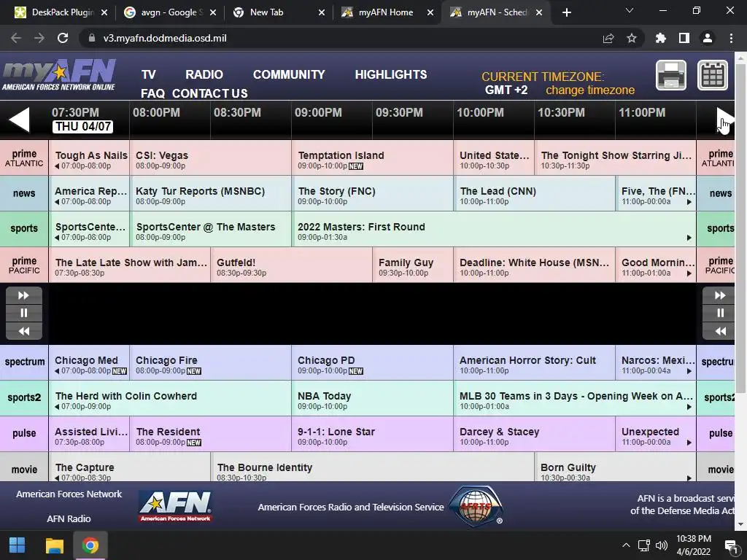This screenshot has width=747, height=560.
Task: Click the left fast-forward channel button
Action: tap(24, 295)
